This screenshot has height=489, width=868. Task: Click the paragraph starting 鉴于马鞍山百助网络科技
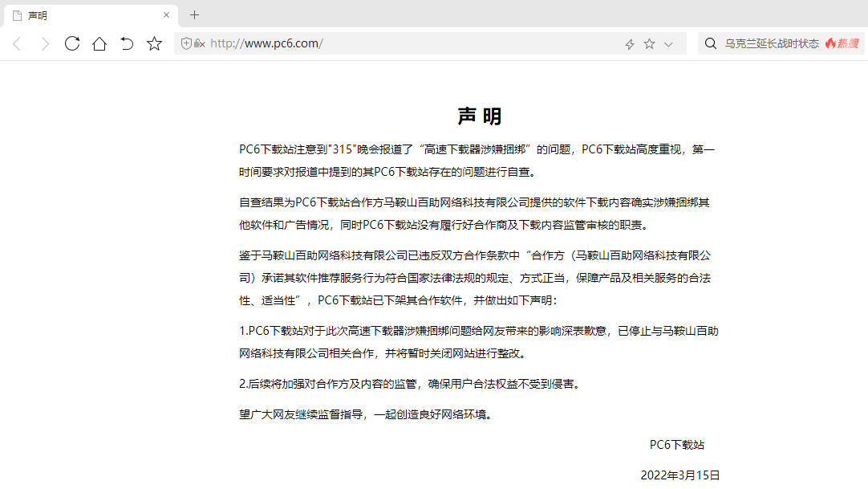click(475, 278)
